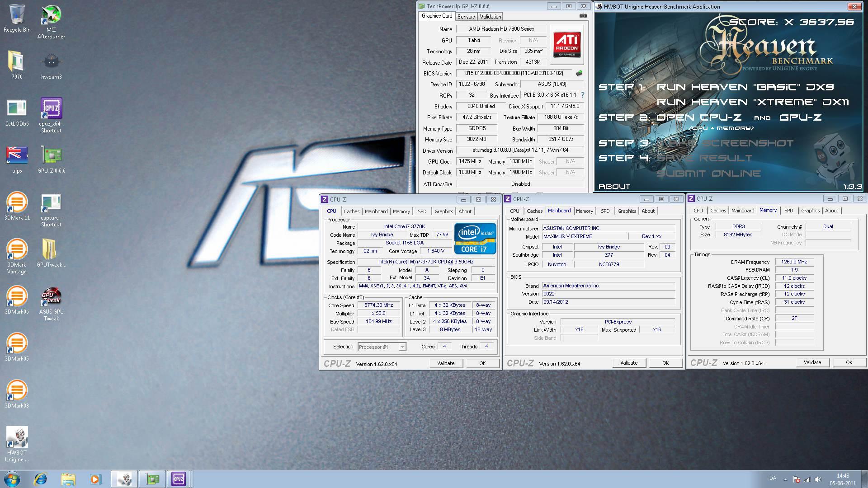The height and width of the screenshot is (488, 868).
Task: Open the cpuz_x64 shortcut icon
Action: (x=51, y=116)
